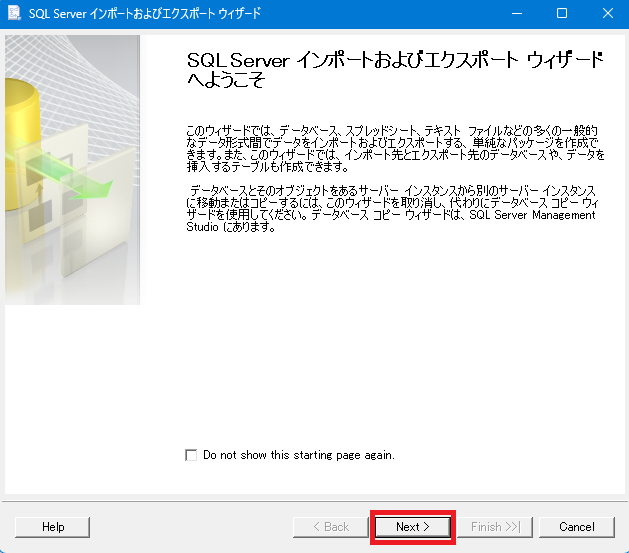Click the wizard icon in the title bar
629x553 pixels.
tap(14, 13)
